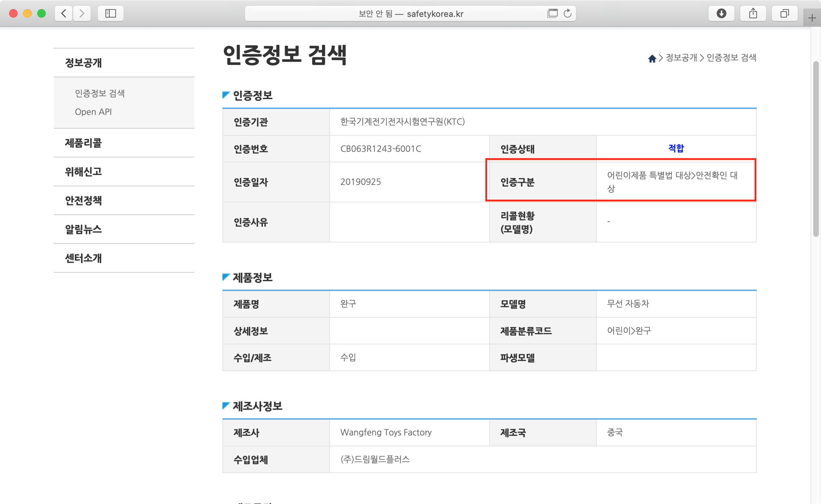Show all tabs overview icon

(x=784, y=13)
